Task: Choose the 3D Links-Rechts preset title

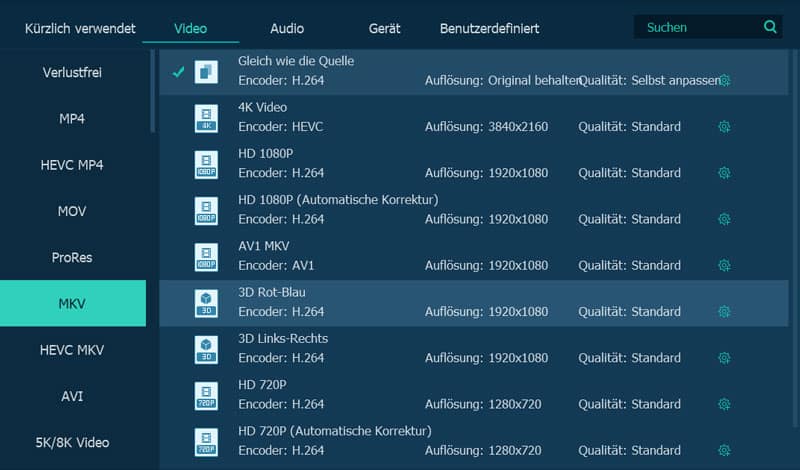Action: pyautogui.click(x=283, y=339)
